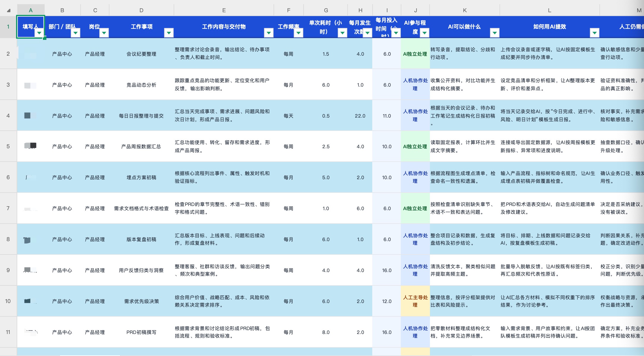
Task: Select row 8 header
Action: click(x=8, y=239)
